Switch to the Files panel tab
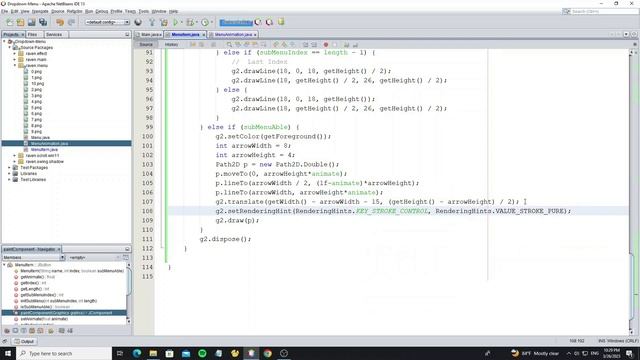The width and height of the screenshot is (640, 360). click(x=32, y=35)
